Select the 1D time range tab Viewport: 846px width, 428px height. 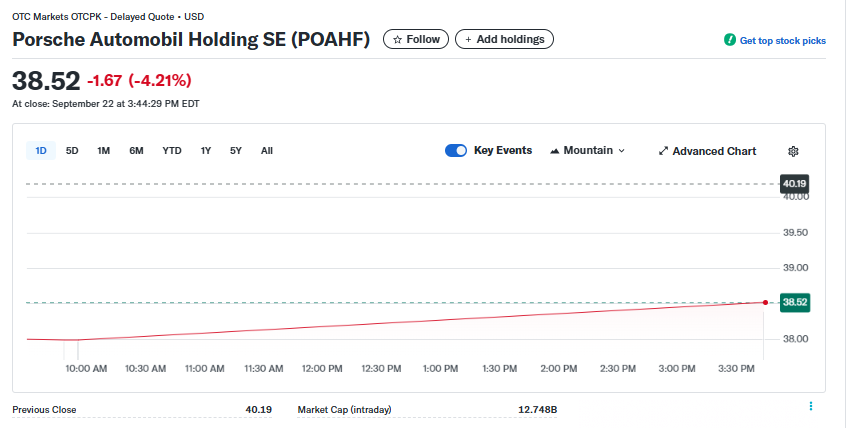[41, 151]
